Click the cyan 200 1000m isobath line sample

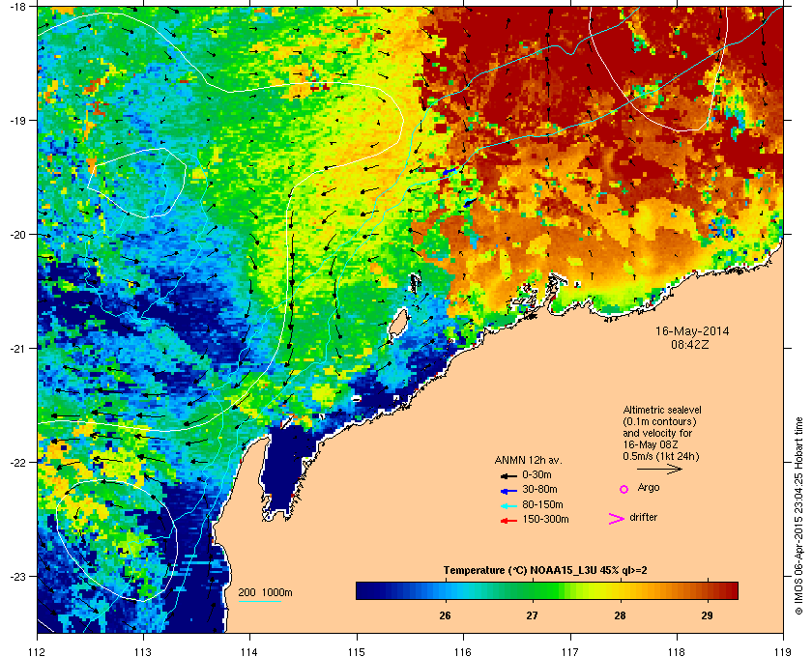[260, 601]
